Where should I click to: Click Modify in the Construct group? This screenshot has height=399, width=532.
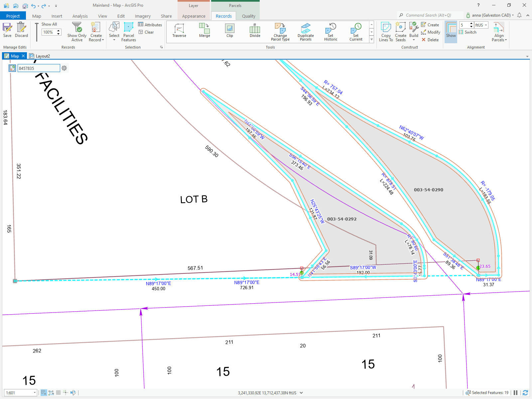pos(431,32)
